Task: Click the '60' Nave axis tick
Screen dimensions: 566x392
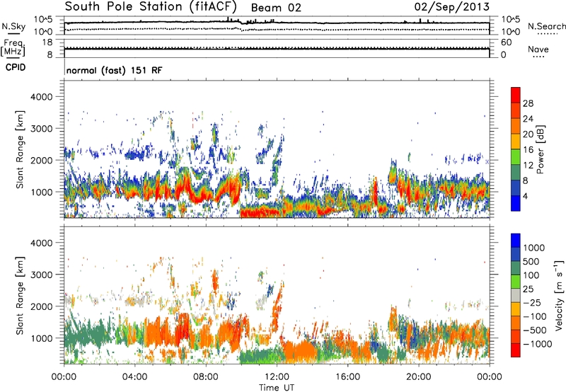Action: point(506,42)
